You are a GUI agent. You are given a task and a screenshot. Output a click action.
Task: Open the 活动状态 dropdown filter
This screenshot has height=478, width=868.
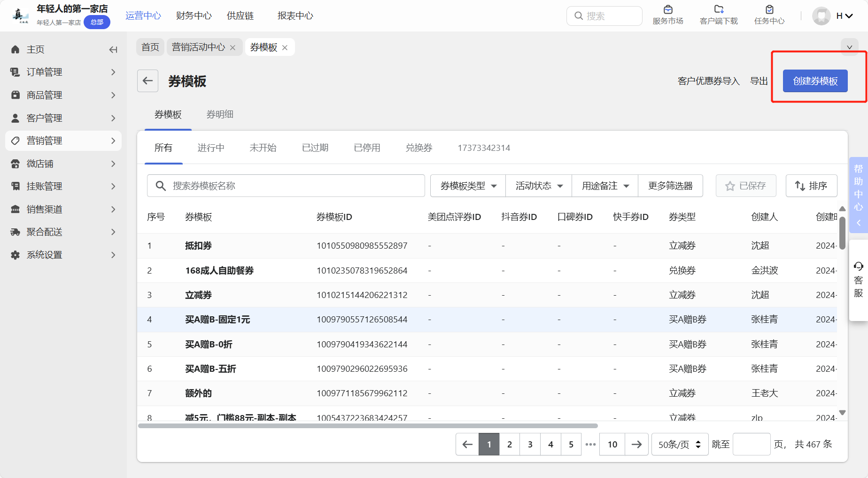click(539, 186)
